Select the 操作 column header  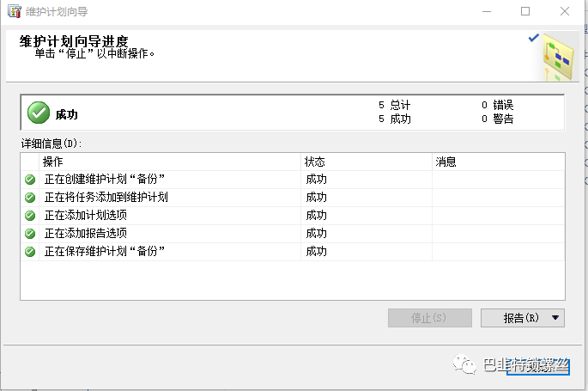point(53,162)
